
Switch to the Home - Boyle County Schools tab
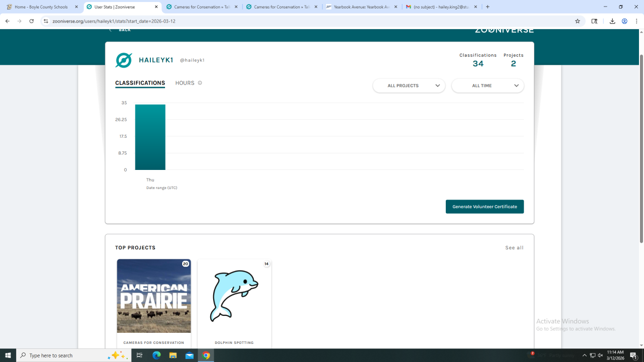click(41, 7)
